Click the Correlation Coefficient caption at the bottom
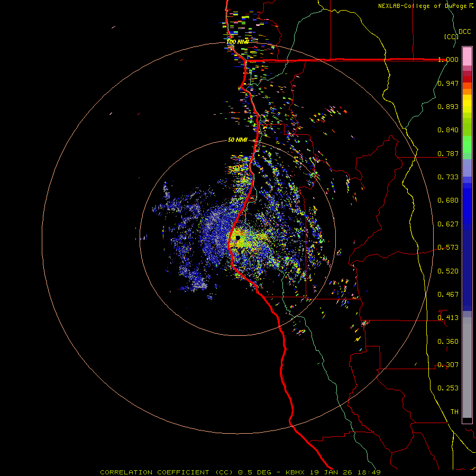This screenshot has height=476, width=476. tap(240, 472)
